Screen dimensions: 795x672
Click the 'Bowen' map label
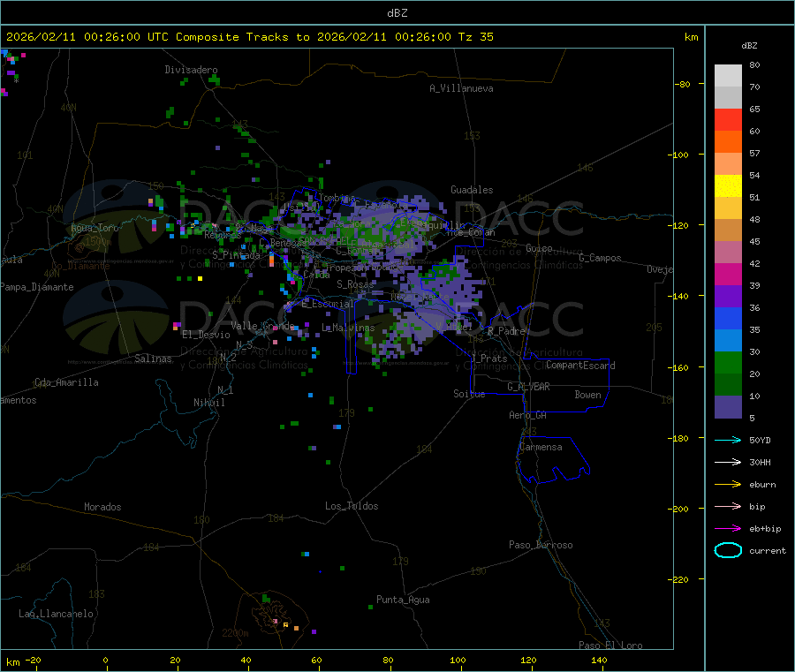click(x=587, y=395)
